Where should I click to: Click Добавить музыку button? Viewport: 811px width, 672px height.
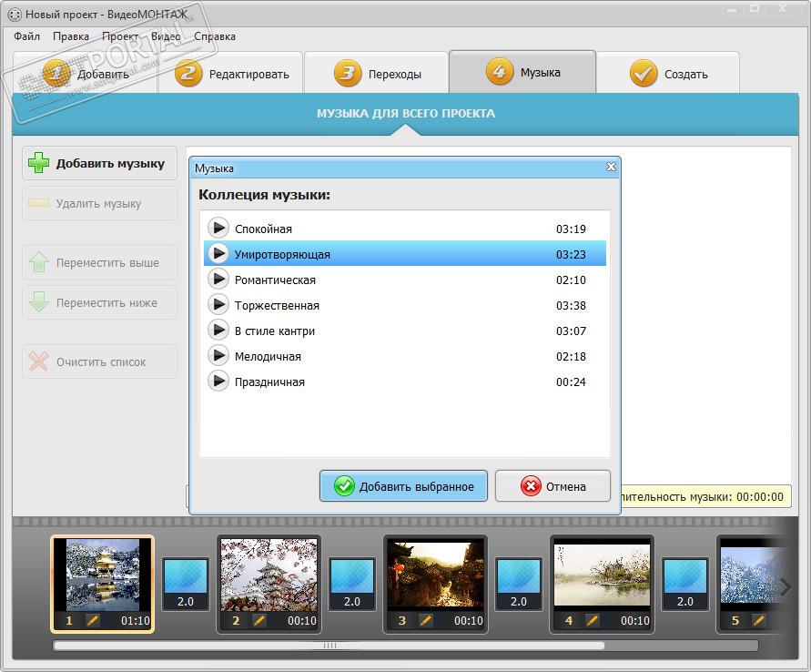100,164
